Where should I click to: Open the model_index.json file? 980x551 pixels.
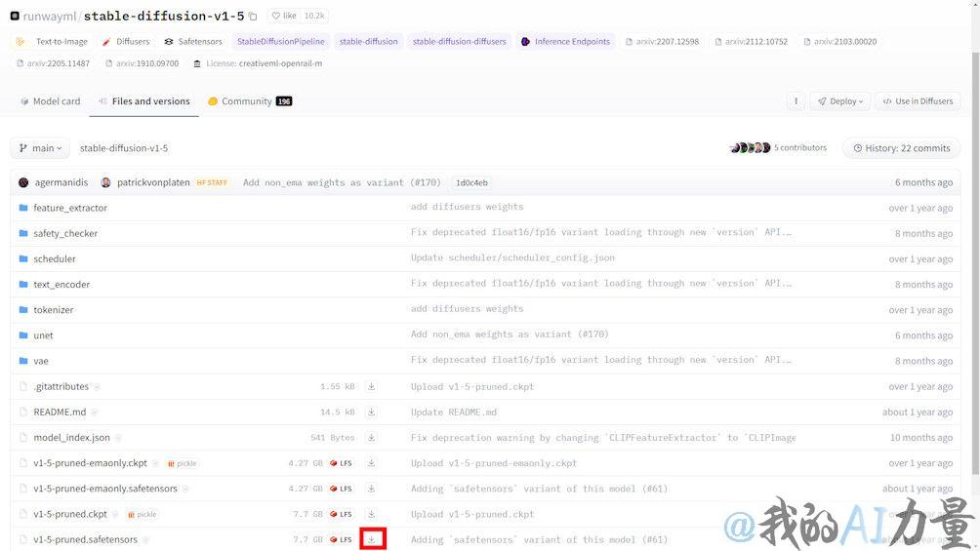tap(71, 438)
